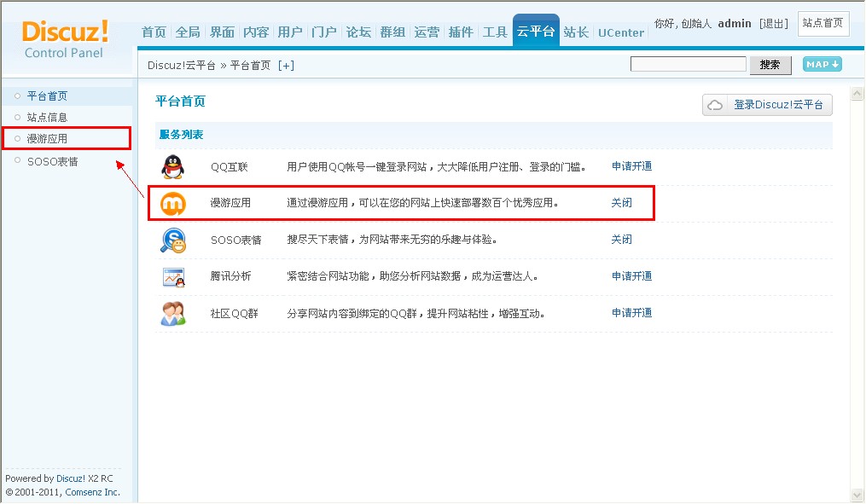Open the 门户 top menu
This screenshot has width=866, height=504.
point(324,32)
